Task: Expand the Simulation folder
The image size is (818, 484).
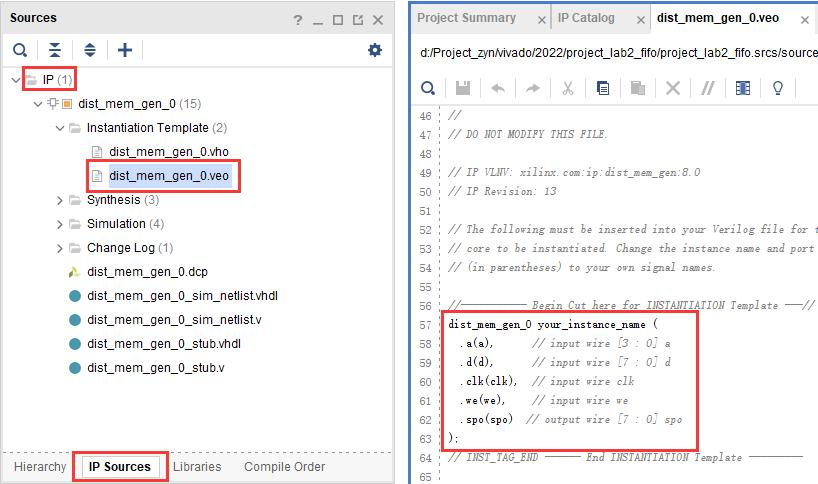Action: [x=61, y=224]
